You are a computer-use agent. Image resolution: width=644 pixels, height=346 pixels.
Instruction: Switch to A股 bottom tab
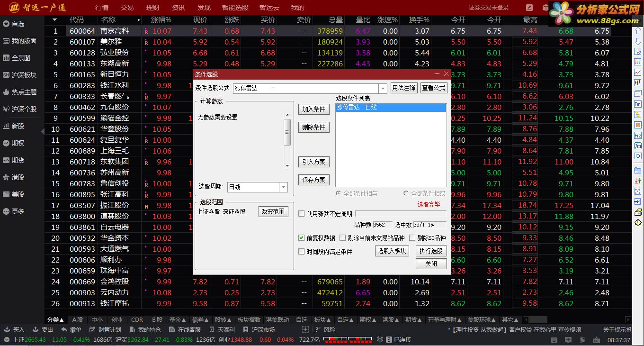point(78,320)
